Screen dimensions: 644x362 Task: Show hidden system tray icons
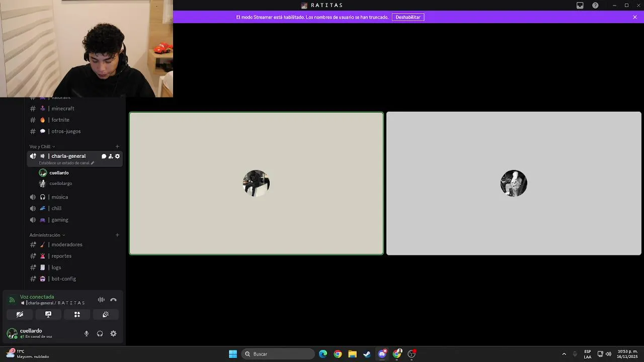click(x=564, y=354)
